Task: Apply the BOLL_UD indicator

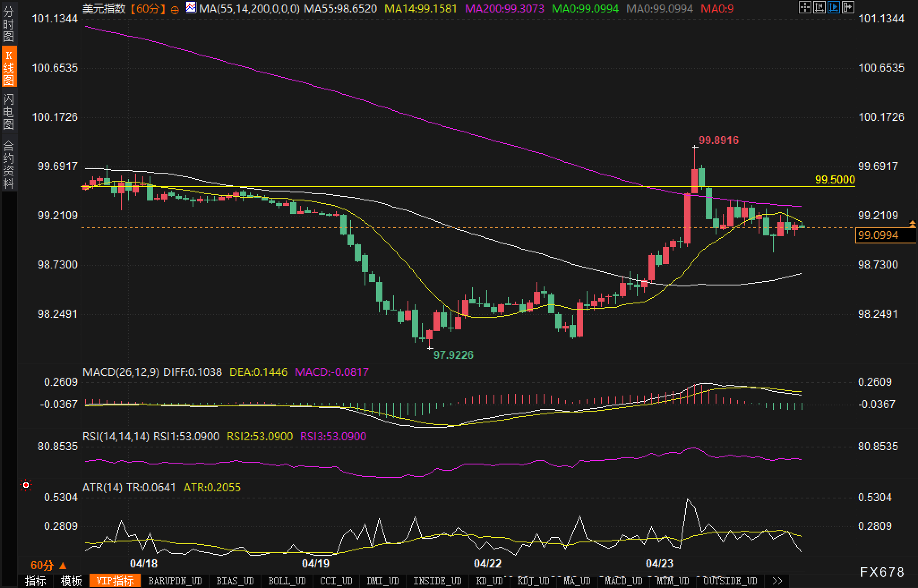Action: (x=287, y=581)
